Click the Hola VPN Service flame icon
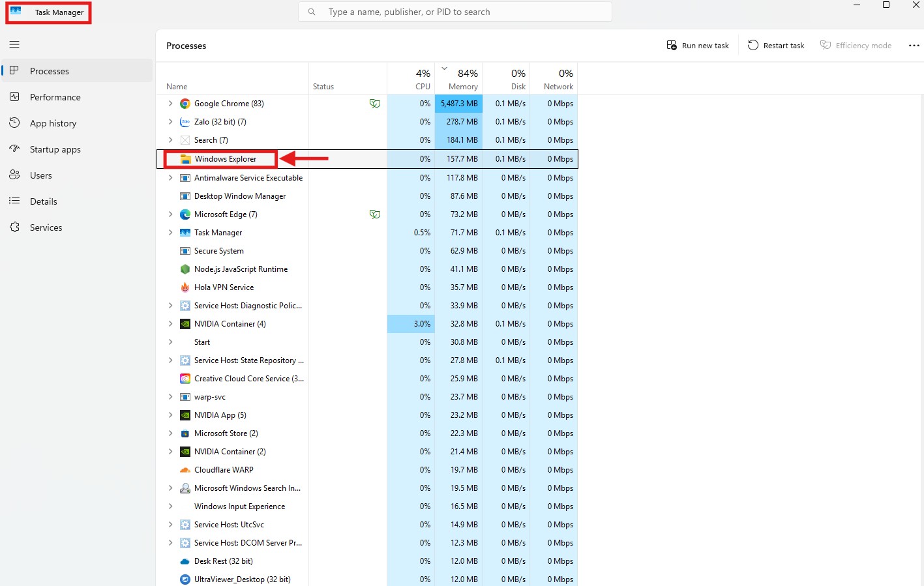 click(185, 287)
